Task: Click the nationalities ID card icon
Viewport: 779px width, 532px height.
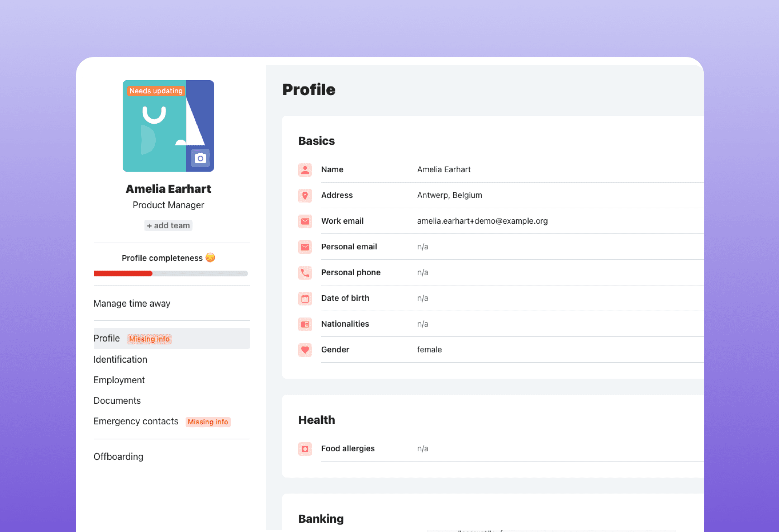Action: [x=305, y=324]
